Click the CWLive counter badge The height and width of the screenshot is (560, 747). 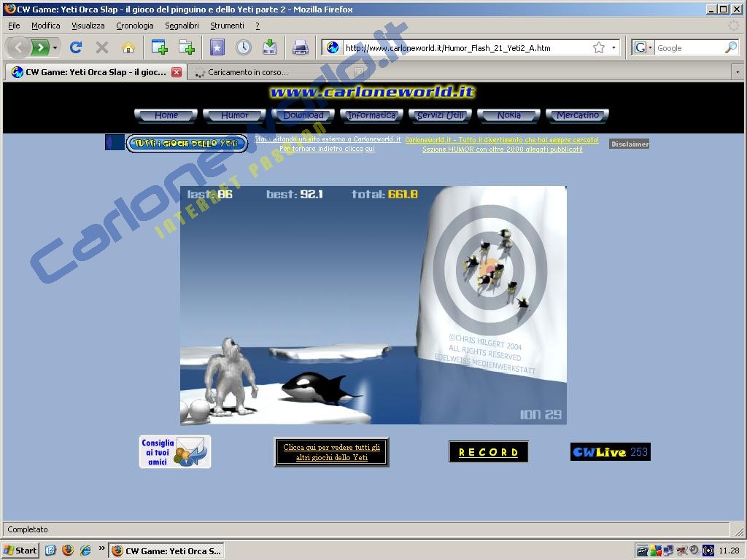611,452
